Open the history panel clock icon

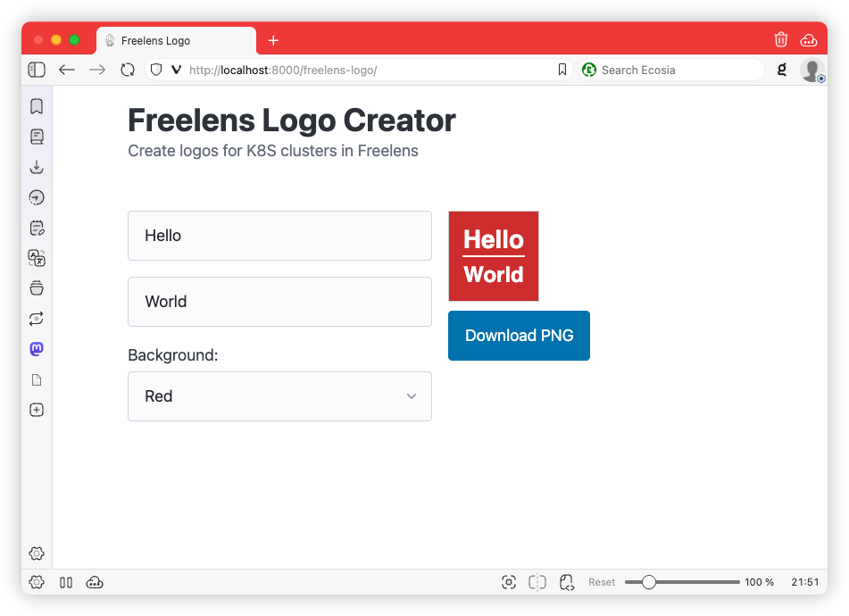click(x=37, y=197)
